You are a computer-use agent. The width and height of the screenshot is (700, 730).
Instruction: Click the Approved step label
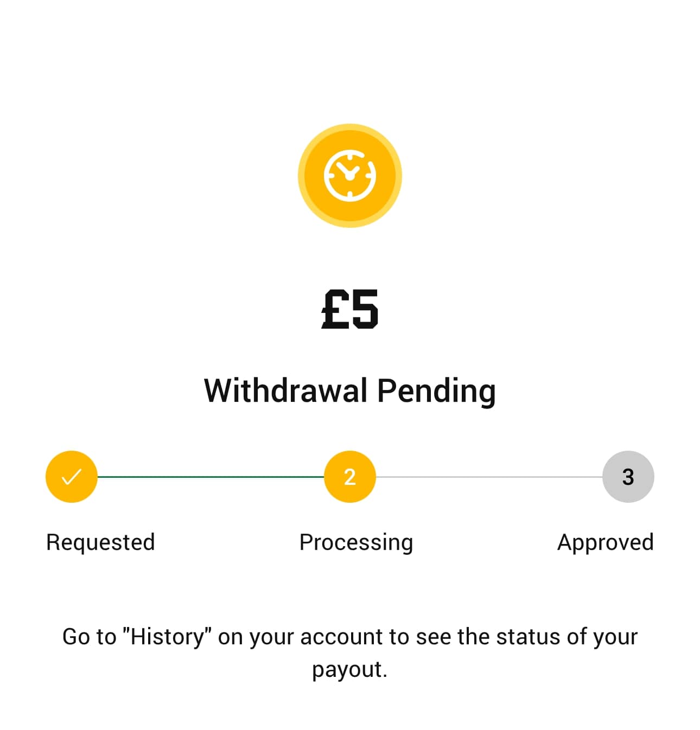point(605,542)
